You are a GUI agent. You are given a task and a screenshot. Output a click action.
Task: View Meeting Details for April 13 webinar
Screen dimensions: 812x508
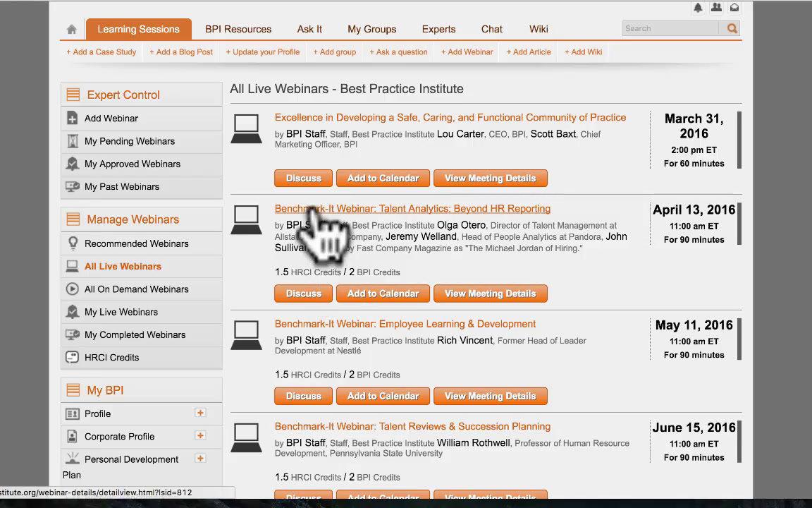(491, 294)
